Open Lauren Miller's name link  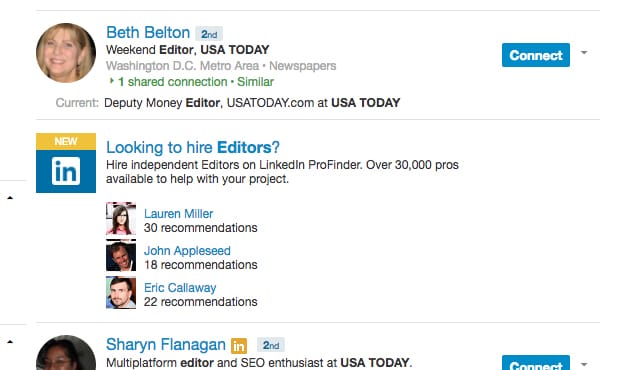(178, 214)
